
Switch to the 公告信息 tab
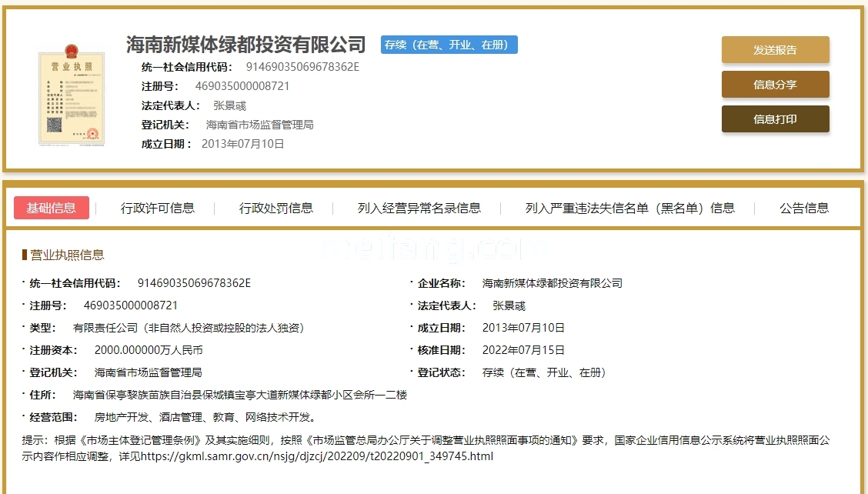tap(803, 208)
